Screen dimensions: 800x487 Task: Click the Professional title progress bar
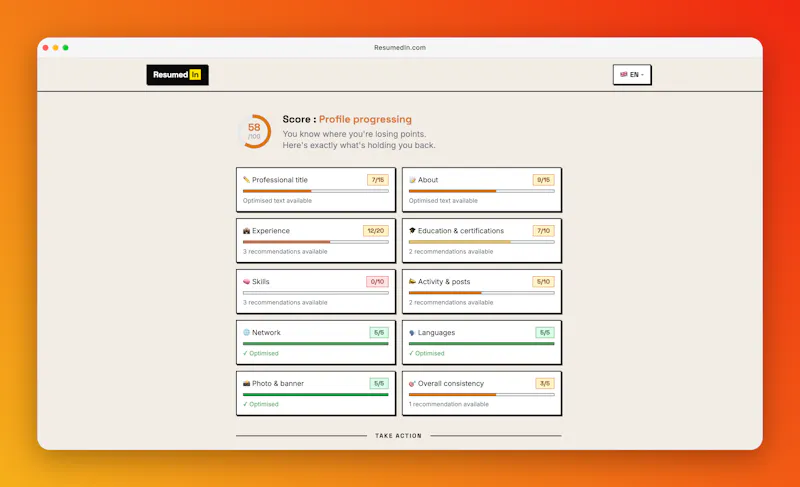tap(316, 191)
